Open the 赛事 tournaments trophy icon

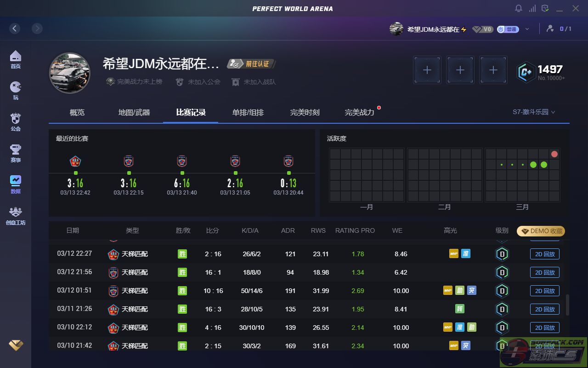click(x=16, y=153)
